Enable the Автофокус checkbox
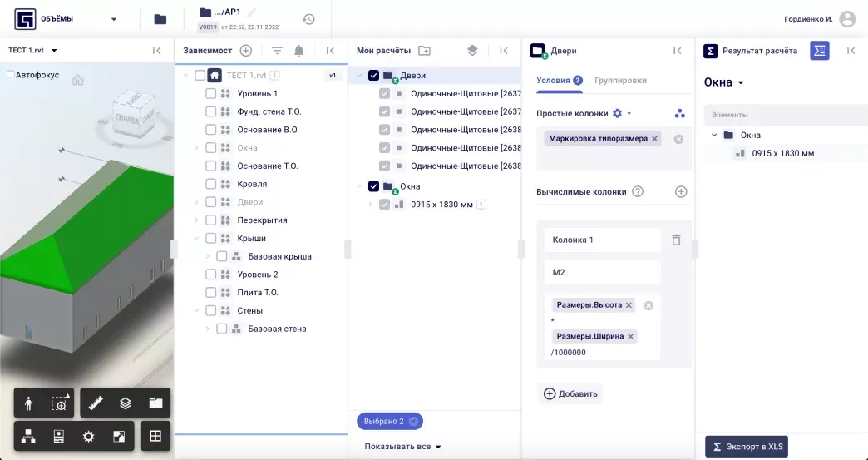The height and width of the screenshot is (460, 868). tap(11, 75)
